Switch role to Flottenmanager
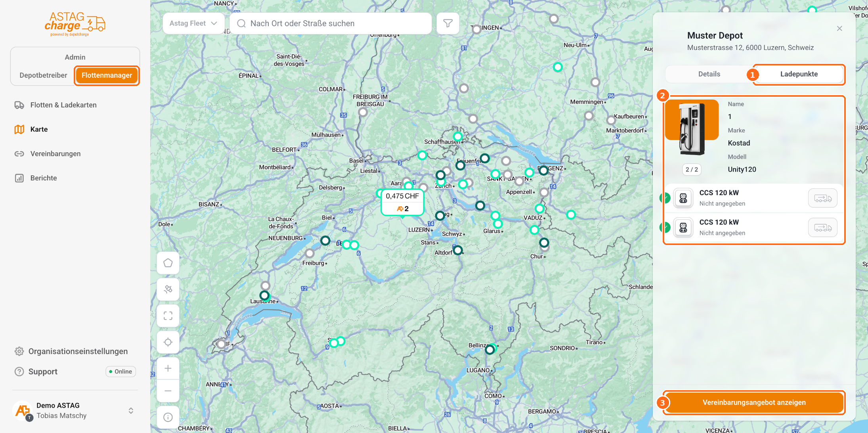Screen dimensions: 868x433 click(107, 75)
